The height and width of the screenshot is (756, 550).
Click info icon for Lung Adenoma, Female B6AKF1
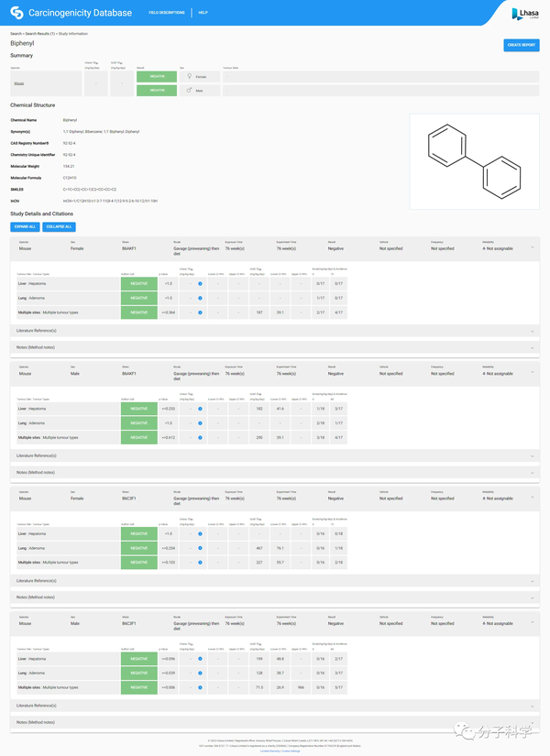click(200, 298)
